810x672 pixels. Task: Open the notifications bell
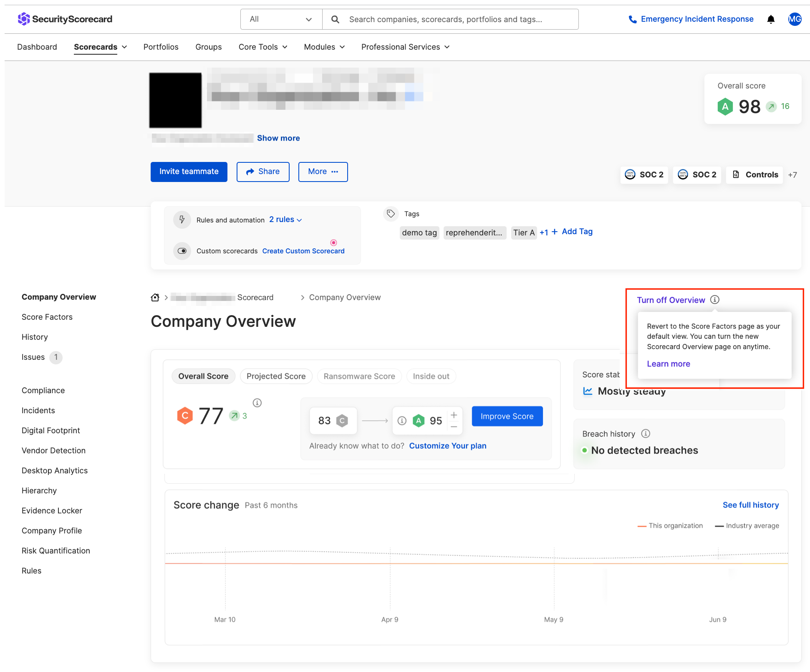tap(771, 19)
